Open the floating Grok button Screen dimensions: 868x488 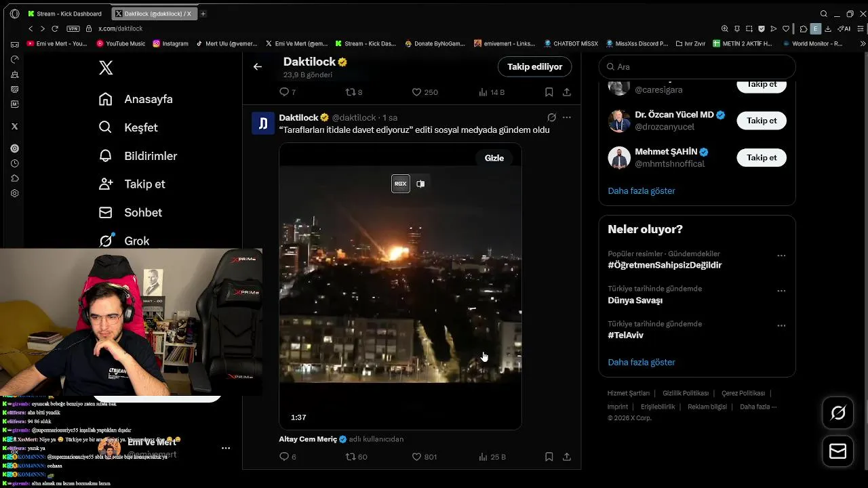point(838,413)
